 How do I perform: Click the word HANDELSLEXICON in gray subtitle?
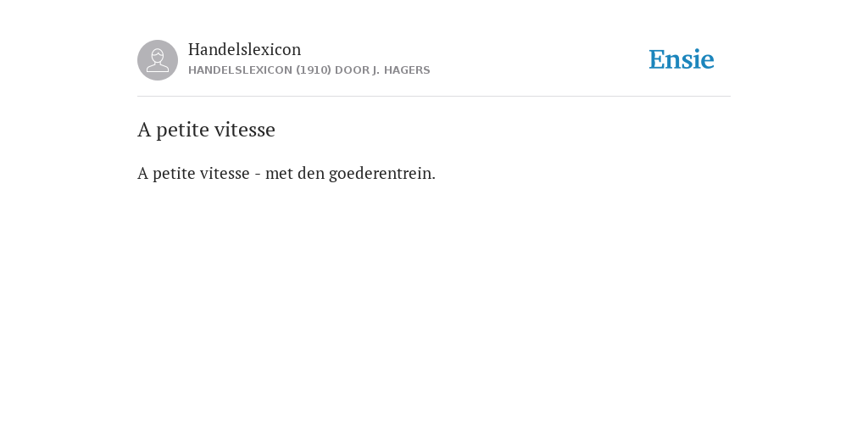(x=240, y=70)
